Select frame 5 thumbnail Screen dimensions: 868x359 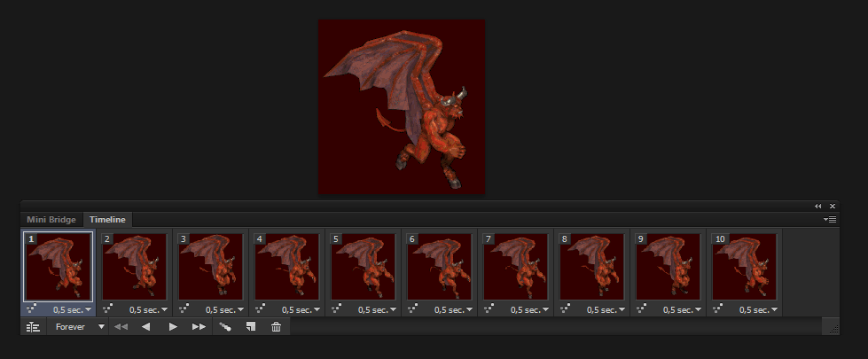(364, 267)
